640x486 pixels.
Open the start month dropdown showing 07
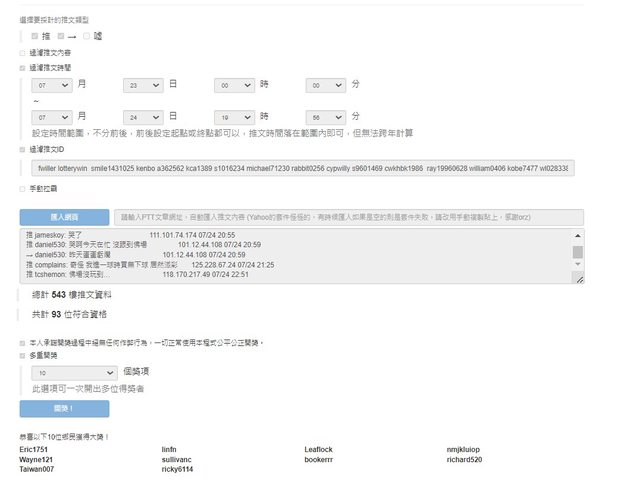pyautogui.click(x=52, y=86)
